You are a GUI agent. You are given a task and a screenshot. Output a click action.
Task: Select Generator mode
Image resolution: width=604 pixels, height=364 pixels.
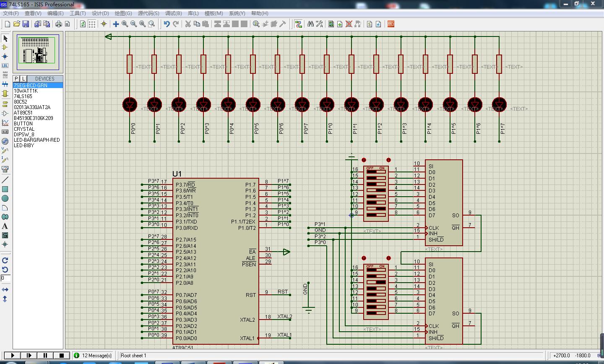click(x=5, y=141)
